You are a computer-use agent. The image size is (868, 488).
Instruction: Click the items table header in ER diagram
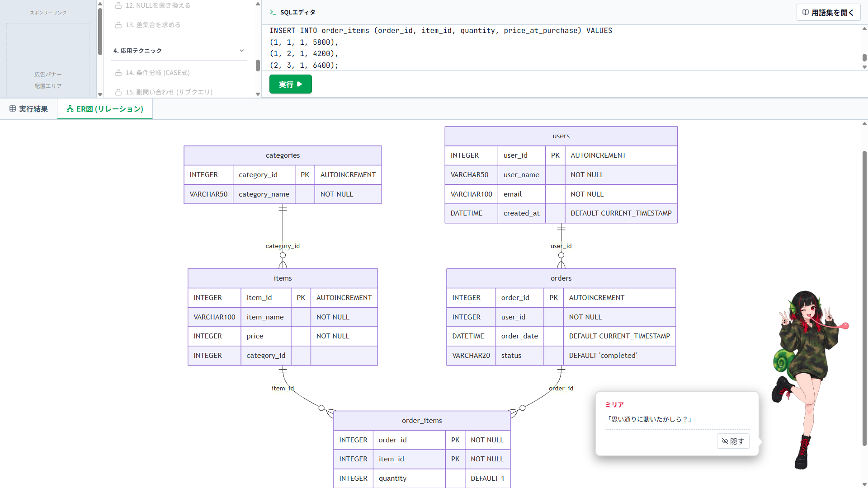(x=283, y=278)
